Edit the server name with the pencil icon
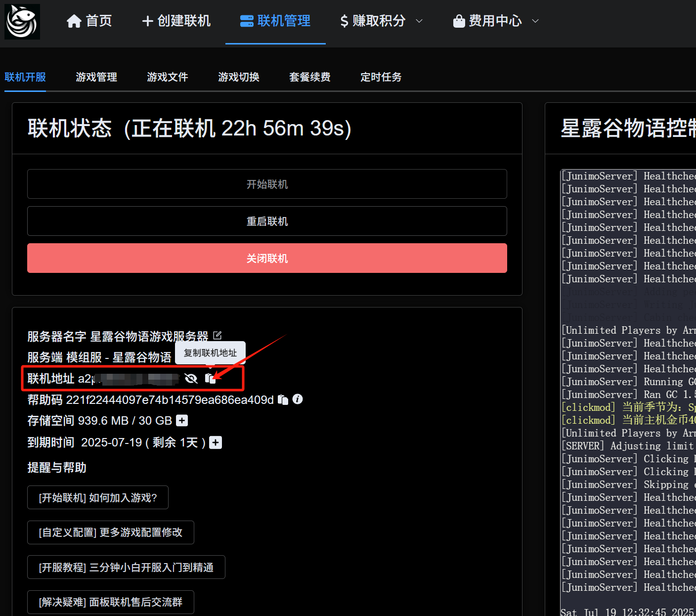 pyautogui.click(x=217, y=336)
